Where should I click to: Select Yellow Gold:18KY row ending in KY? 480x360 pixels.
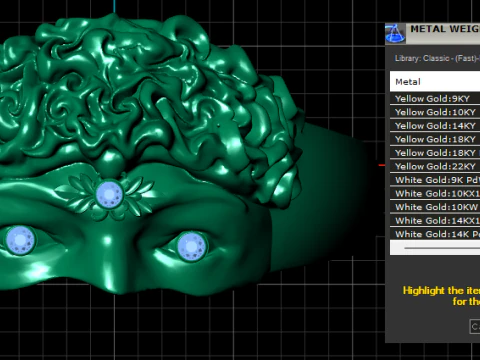pos(435,139)
